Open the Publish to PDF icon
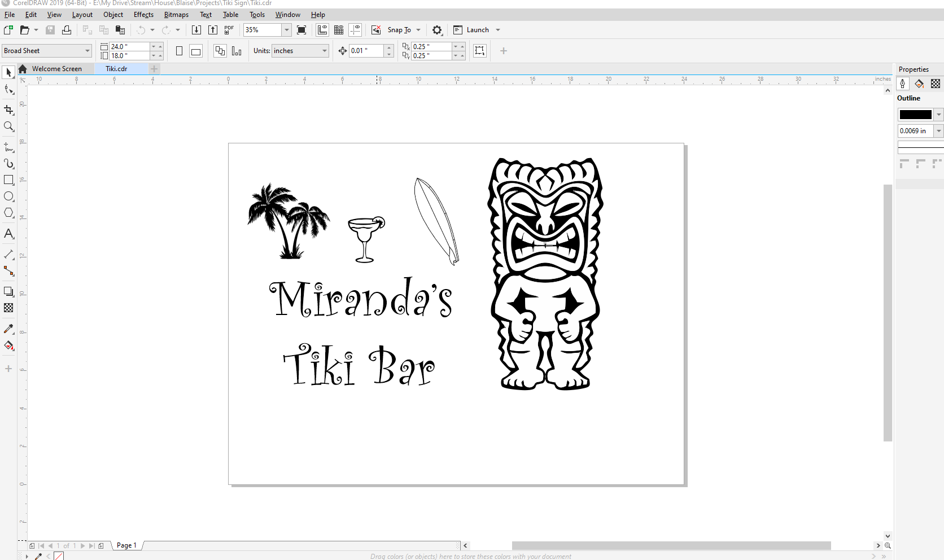The height and width of the screenshot is (560, 944). (x=228, y=29)
